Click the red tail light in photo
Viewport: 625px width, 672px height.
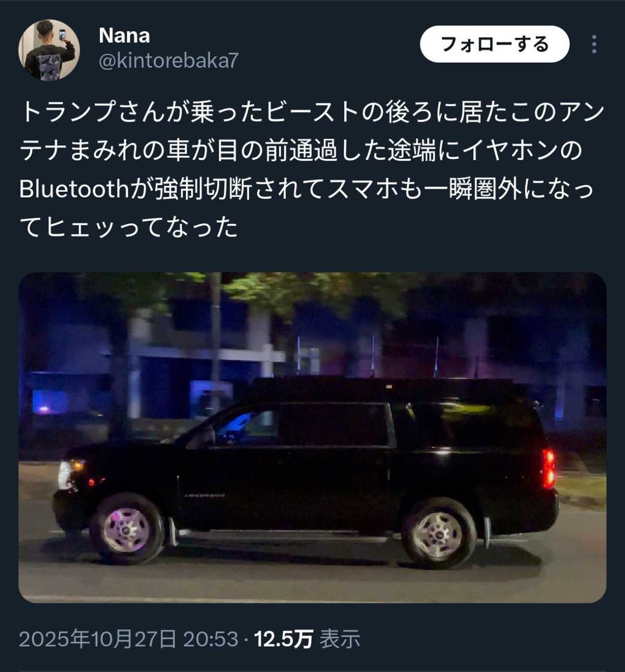click(x=548, y=468)
